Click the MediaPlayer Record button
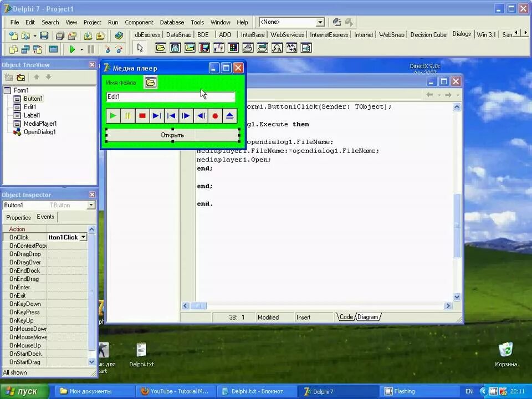This screenshot has height=399, width=532. click(215, 116)
